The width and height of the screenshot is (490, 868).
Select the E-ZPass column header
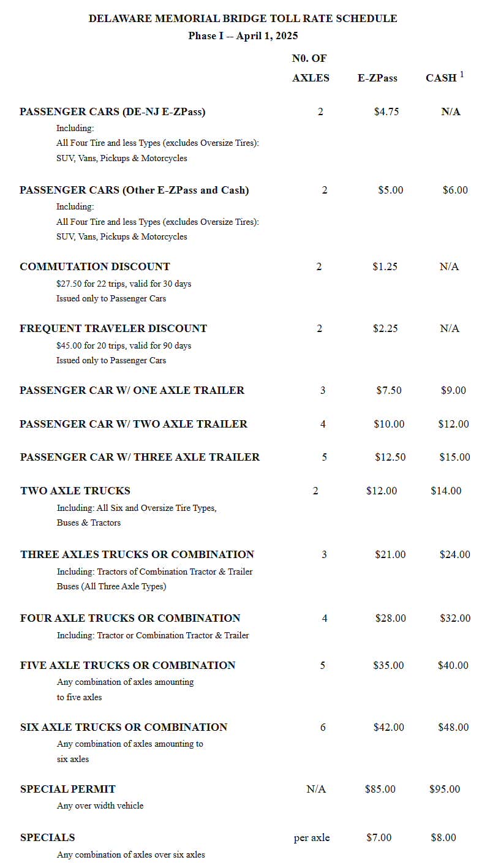pyautogui.click(x=377, y=78)
